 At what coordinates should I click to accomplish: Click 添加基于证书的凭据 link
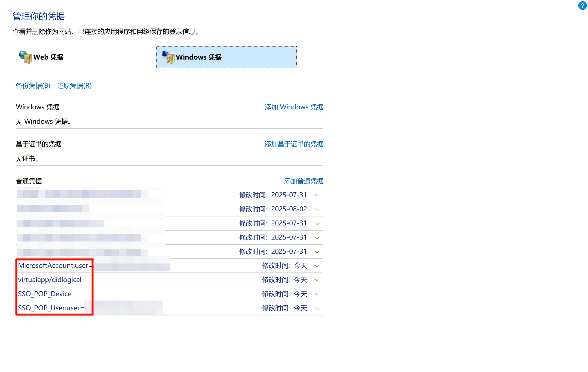(294, 144)
